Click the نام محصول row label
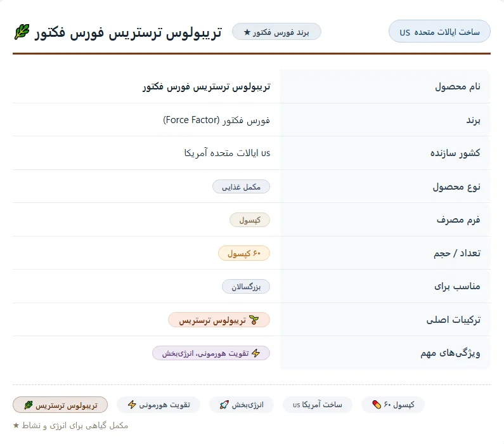This screenshot has height=444, width=504. 458,86
